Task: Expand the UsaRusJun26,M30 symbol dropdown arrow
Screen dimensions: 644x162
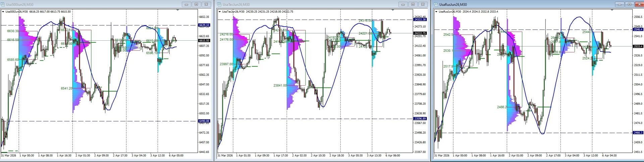Action: [436, 11]
